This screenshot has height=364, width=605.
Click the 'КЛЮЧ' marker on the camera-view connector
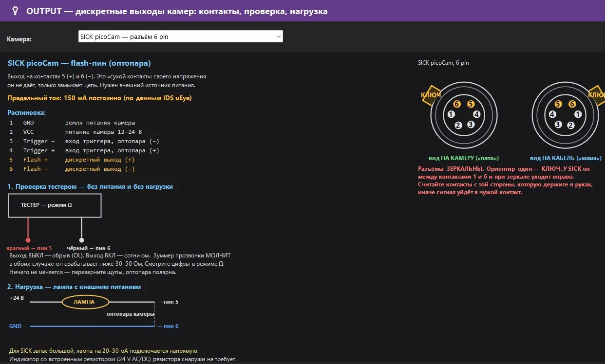(431, 95)
